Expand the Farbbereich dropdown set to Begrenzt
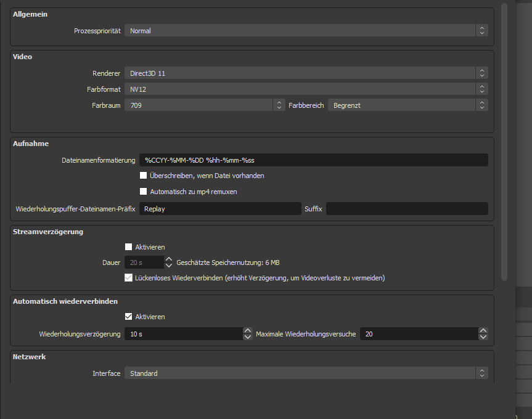 click(407, 105)
